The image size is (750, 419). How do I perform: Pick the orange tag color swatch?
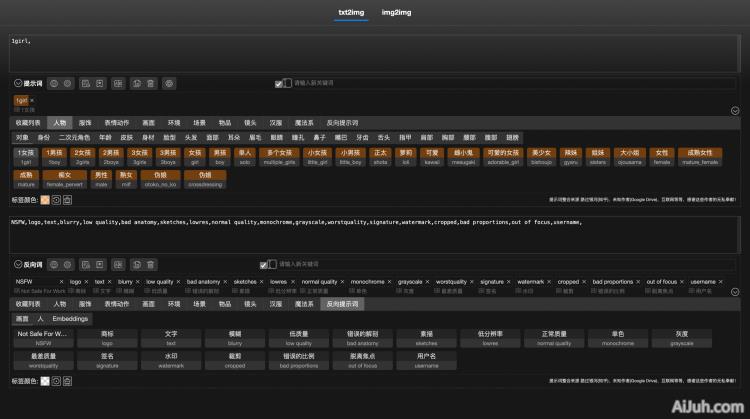coord(45,200)
